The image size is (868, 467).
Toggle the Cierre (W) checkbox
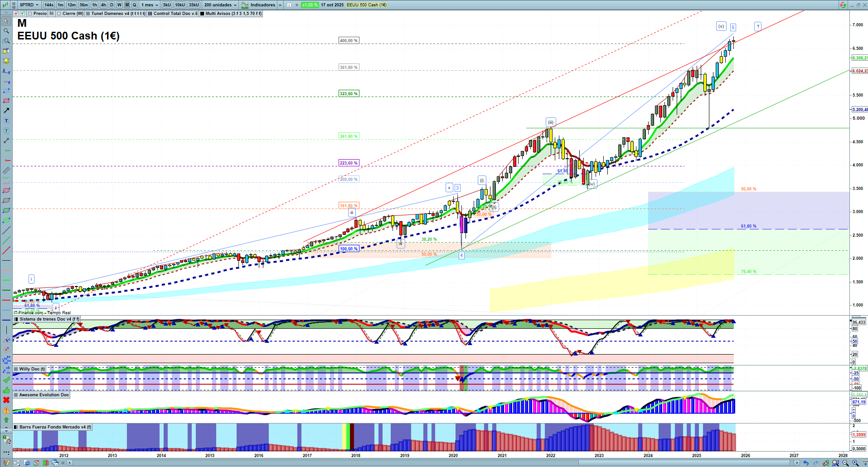pos(59,14)
